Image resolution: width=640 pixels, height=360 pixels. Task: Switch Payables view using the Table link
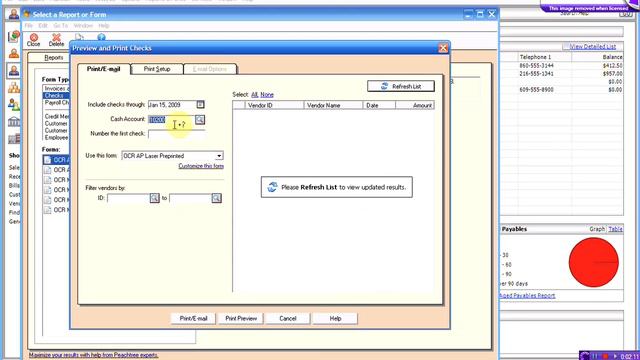tap(615, 229)
